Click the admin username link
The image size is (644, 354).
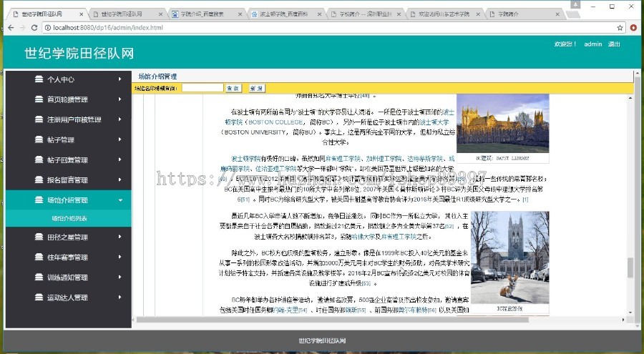(592, 44)
